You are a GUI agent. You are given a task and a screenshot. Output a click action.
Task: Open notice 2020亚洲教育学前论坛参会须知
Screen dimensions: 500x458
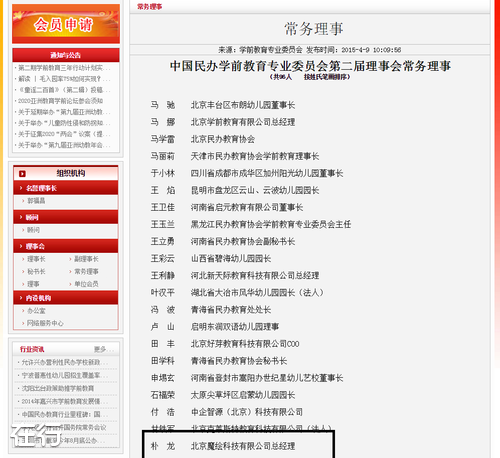coord(60,101)
